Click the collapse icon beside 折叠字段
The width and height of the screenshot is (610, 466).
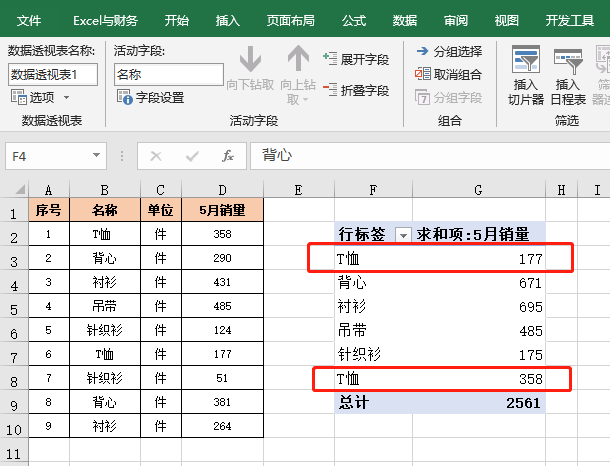[330, 89]
